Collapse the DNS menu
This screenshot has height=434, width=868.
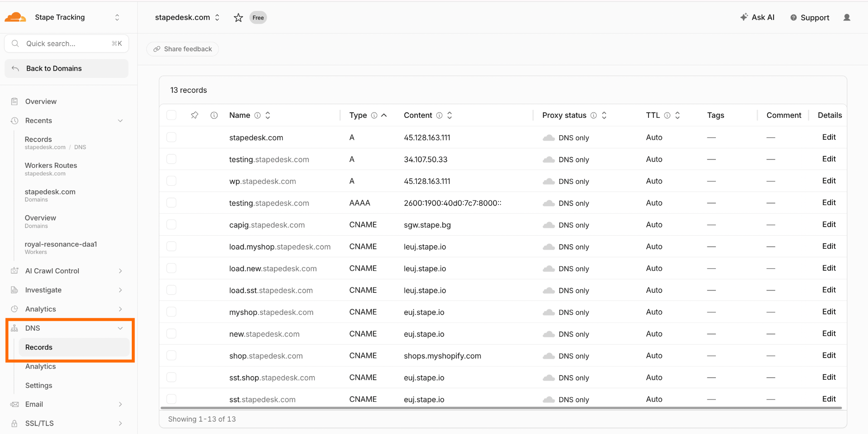[x=120, y=328]
